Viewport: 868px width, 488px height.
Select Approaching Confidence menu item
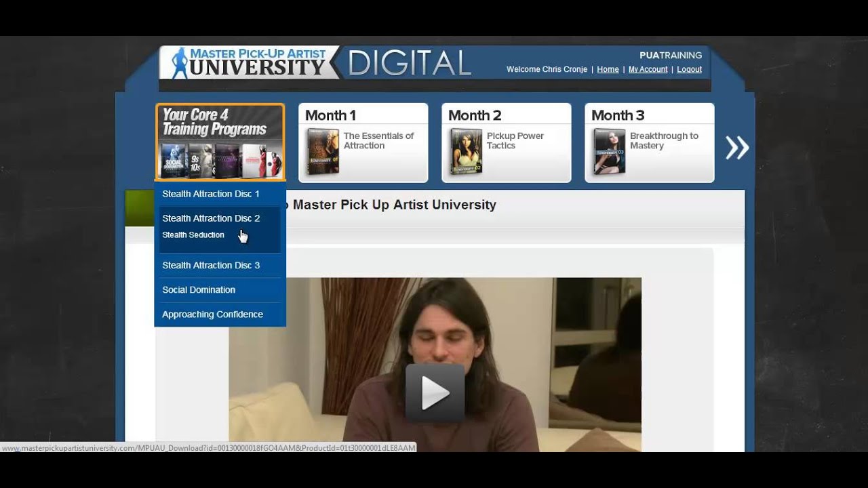click(x=220, y=314)
